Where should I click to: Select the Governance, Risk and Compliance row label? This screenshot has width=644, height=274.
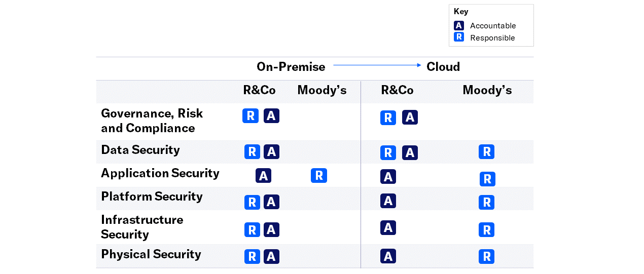tap(152, 121)
